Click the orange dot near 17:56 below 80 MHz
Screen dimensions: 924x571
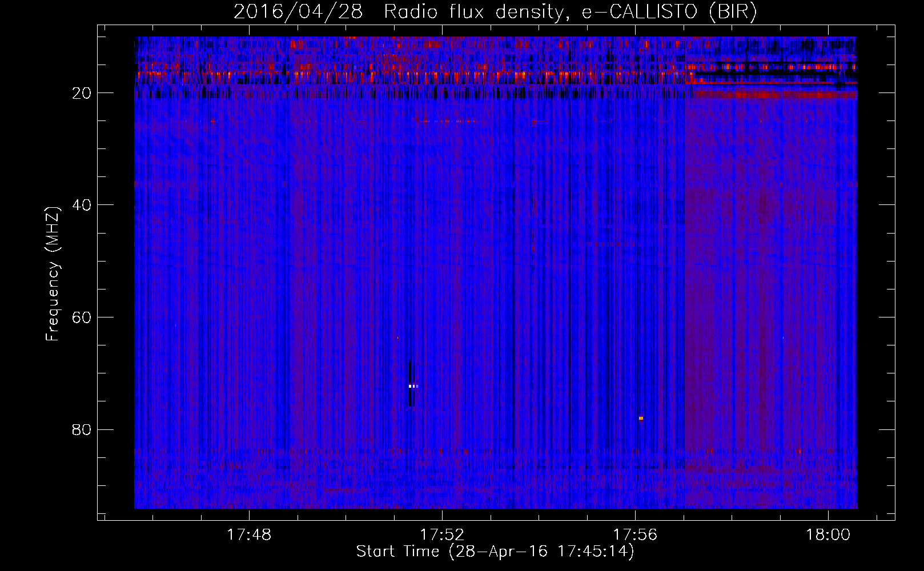pos(641,419)
